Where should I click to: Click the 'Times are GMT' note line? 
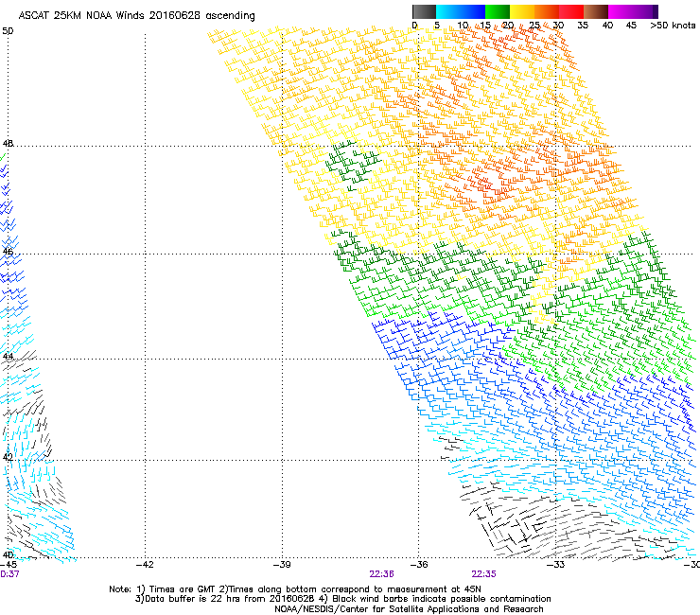point(295,589)
